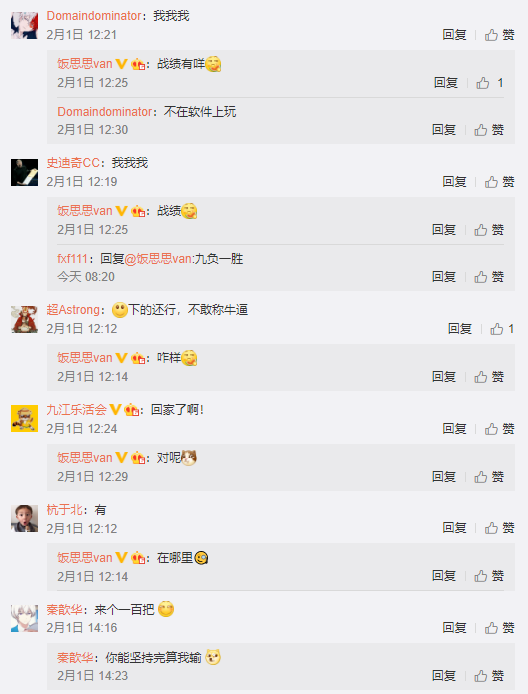Reply to 史迪奇CC's 我我我 comment
Image resolution: width=528 pixels, height=694 pixels.
coord(455,181)
